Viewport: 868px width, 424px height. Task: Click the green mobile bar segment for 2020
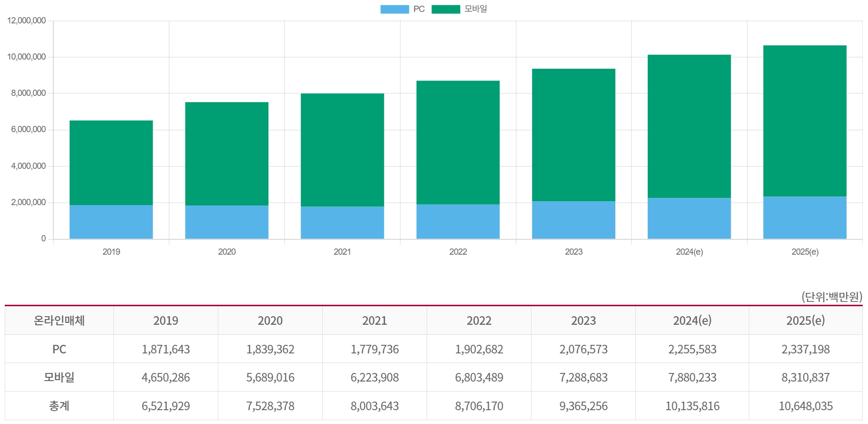tap(226, 154)
